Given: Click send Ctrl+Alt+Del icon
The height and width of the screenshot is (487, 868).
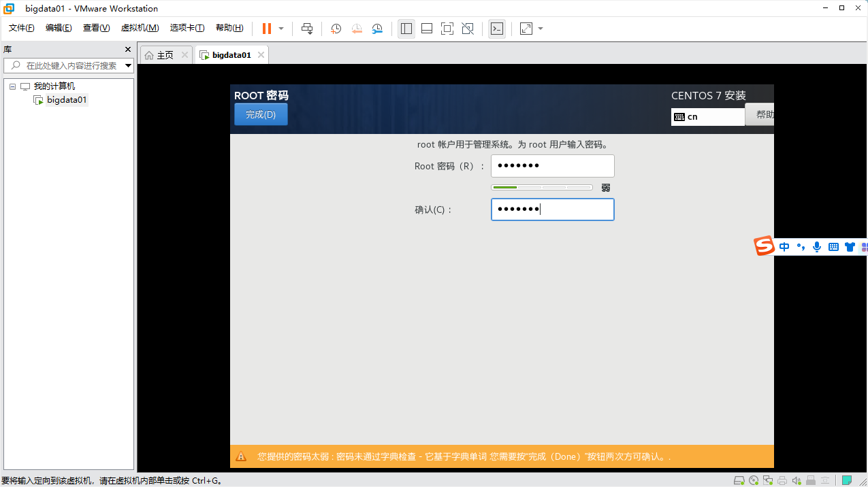Looking at the screenshot, I should 307,29.
